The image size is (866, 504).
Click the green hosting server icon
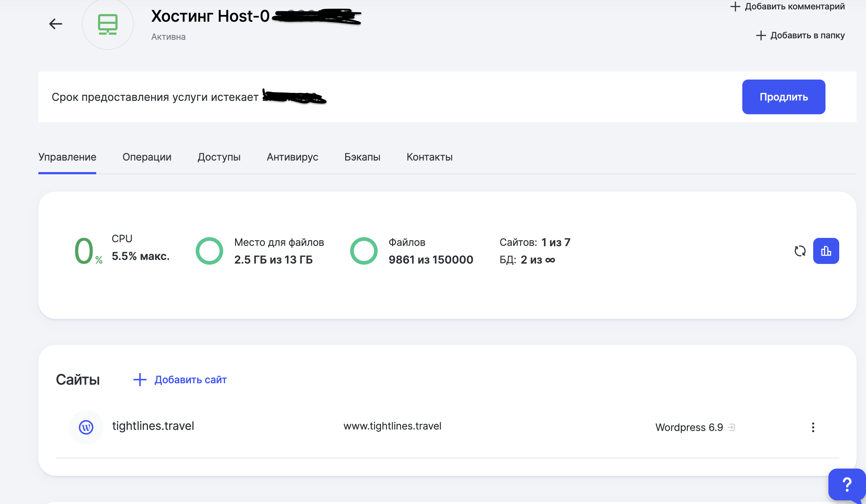pos(108,24)
